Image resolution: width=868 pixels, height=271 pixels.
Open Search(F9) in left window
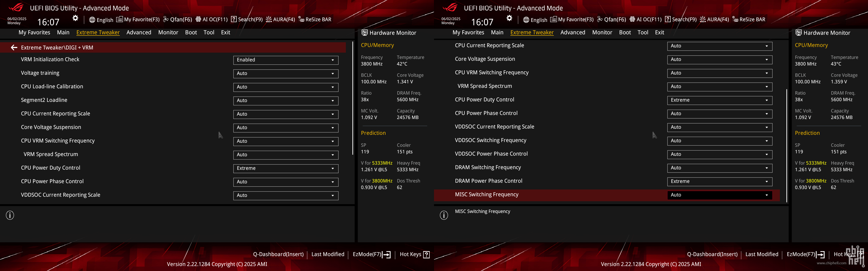pos(247,19)
